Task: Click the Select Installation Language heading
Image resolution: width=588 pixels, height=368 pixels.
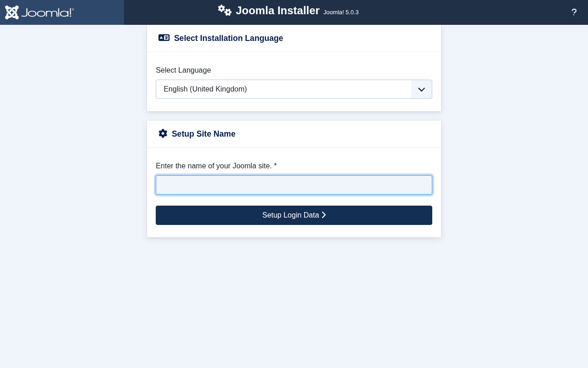Action: click(x=228, y=38)
